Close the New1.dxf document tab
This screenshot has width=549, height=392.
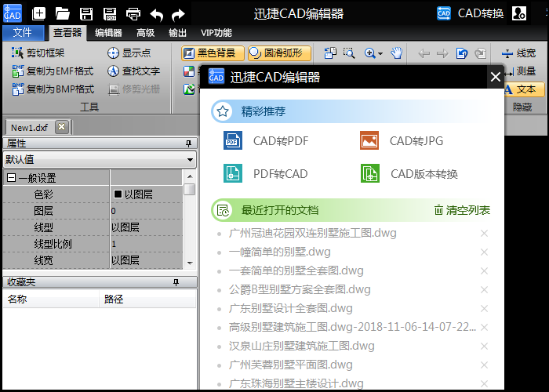[62, 127]
